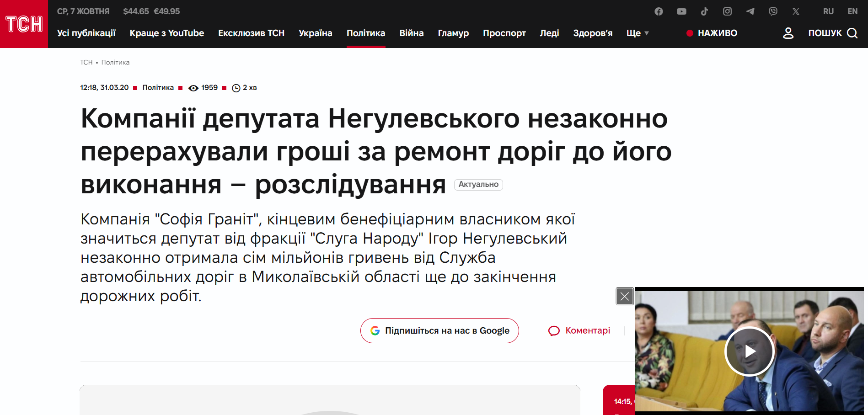Click Політика category tag near date
Image resolution: width=868 pixels, height=415 pixels.
[x=158, y=87]
